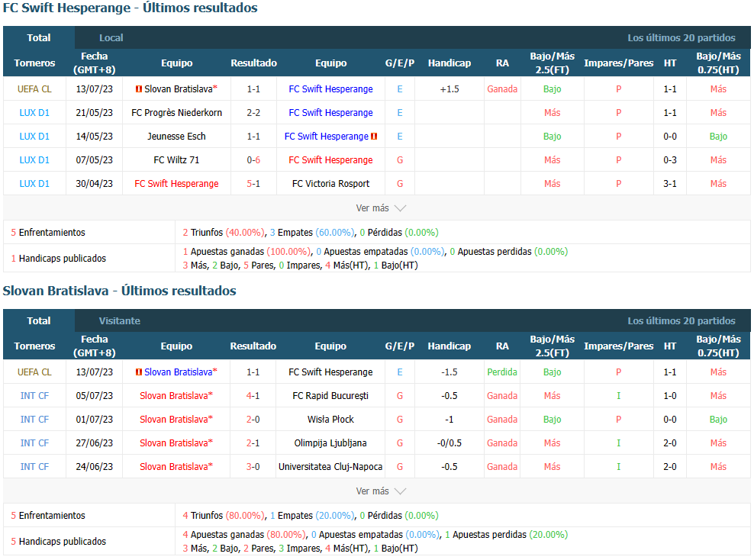Click '4 Triunfos (80.00%)' summary text

(223, 515)
